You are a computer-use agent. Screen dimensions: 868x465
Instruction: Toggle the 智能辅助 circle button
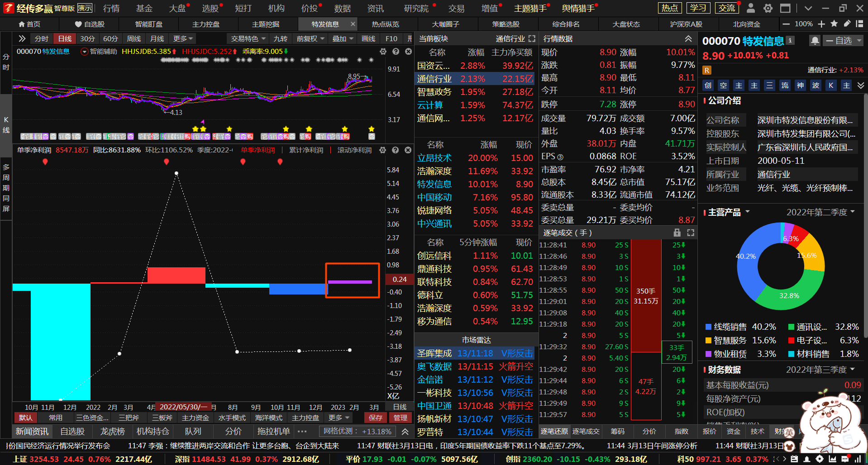point(84,52)
